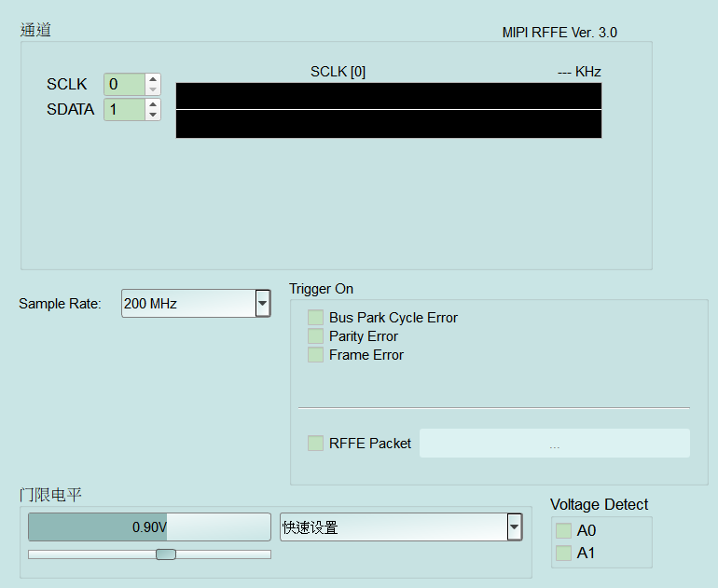Click the SCLK [0] waveform title
This screenshot has height=588, width=718.
coord(338,72)
